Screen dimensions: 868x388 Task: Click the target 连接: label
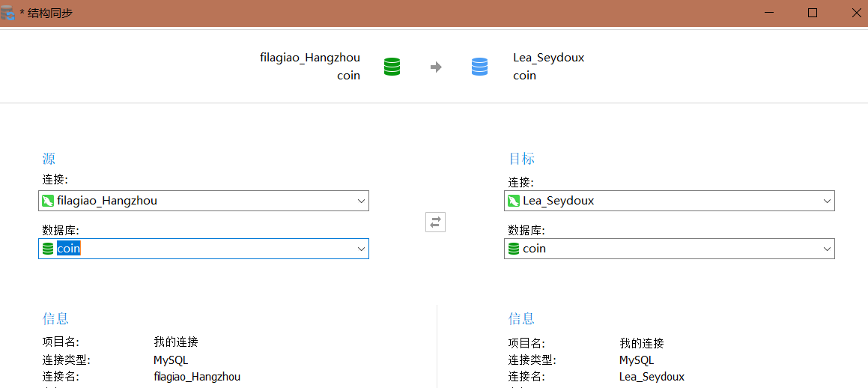(521, 182)
